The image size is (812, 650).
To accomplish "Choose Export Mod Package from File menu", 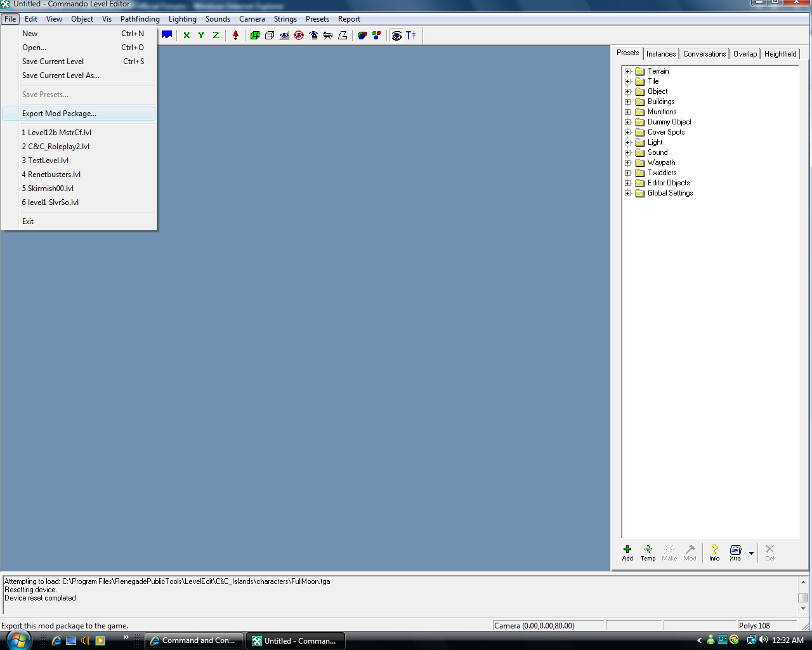I will [x=60, y=114].
